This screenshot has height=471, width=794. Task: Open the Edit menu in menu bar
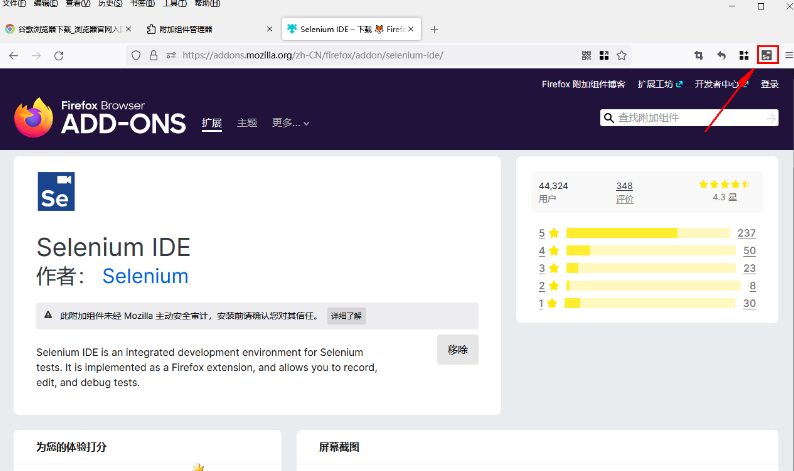[46, 3]
